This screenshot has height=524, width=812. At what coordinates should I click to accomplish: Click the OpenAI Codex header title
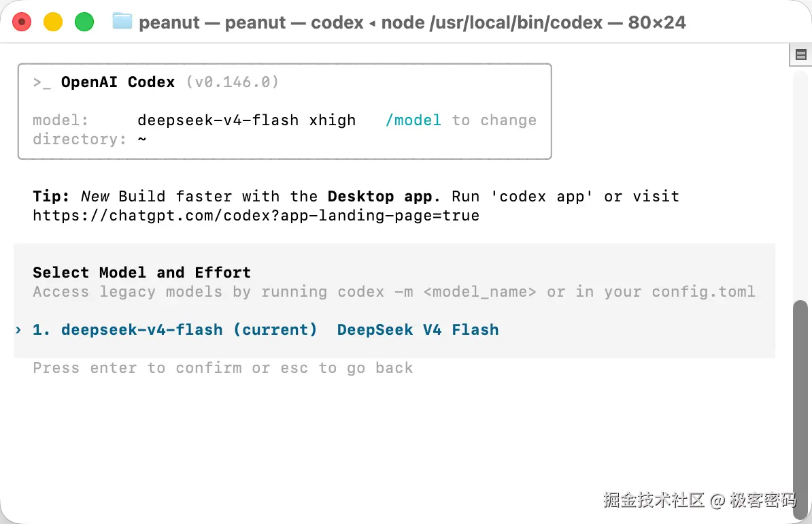click(x=118, y=82)
